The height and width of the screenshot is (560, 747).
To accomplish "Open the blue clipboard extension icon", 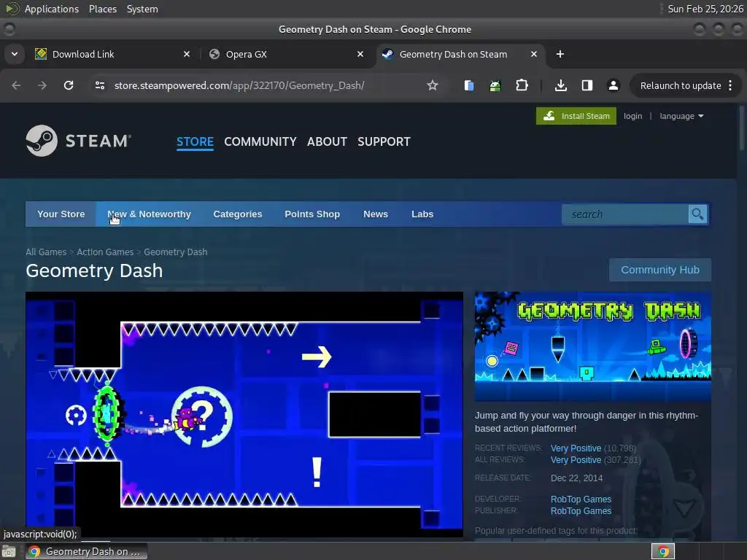I will [x=469, y=85].
